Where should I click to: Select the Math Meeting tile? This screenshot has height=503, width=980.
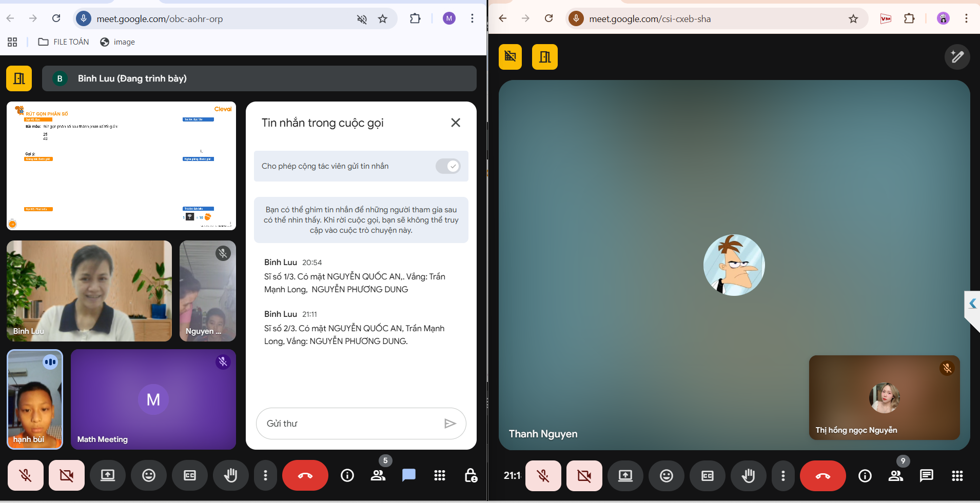click(153, 399)
